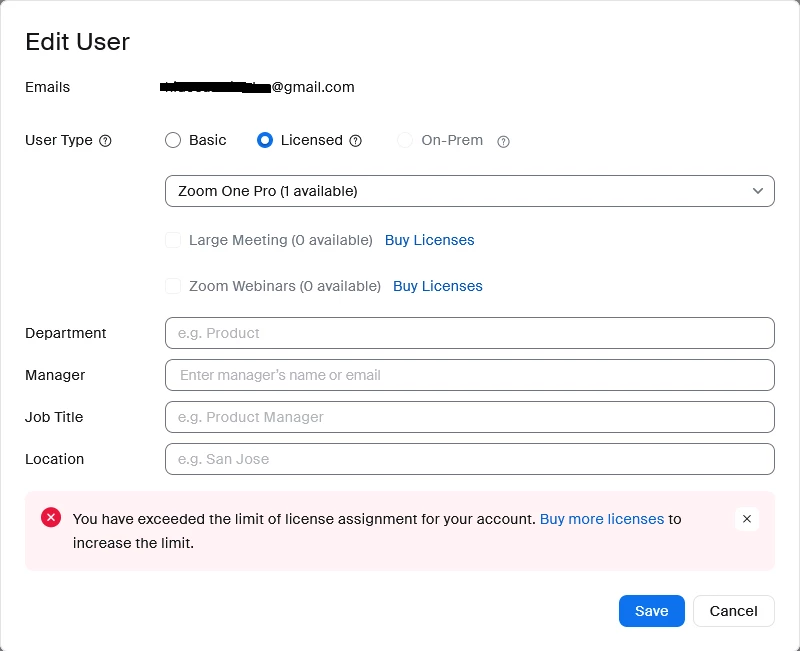Focus the Job Title input field
800x651 pixels.
coord(469,417)
